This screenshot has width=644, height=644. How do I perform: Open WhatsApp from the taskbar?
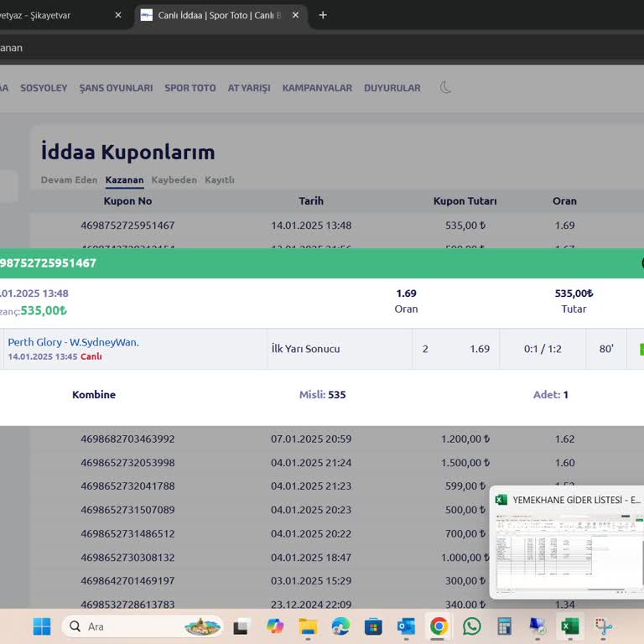pos(472,626)
